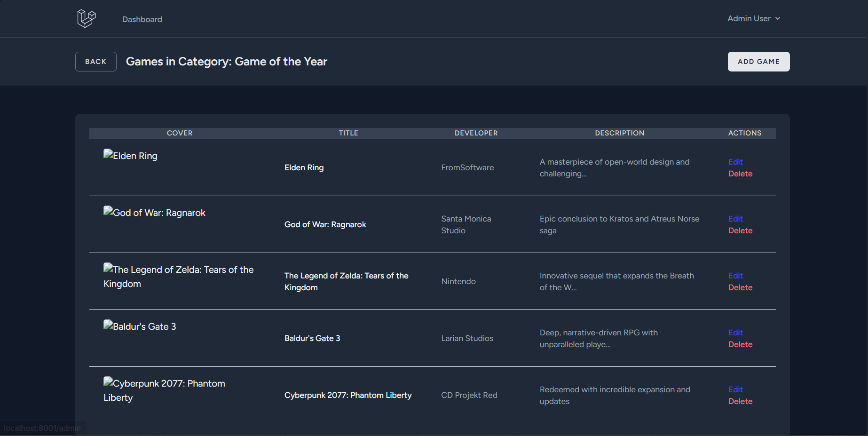Click the TITLE column header
Viewport: 868px width, 436px height.
348,133
